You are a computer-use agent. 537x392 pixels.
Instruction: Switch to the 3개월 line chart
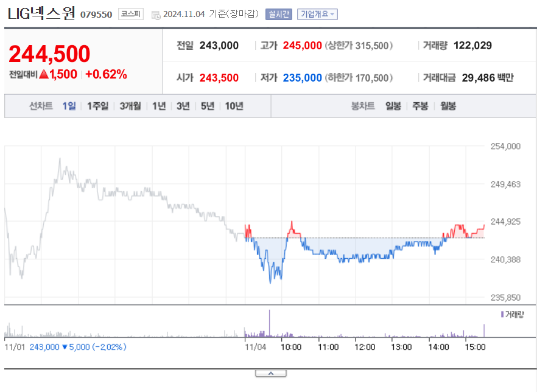point(130,106)
